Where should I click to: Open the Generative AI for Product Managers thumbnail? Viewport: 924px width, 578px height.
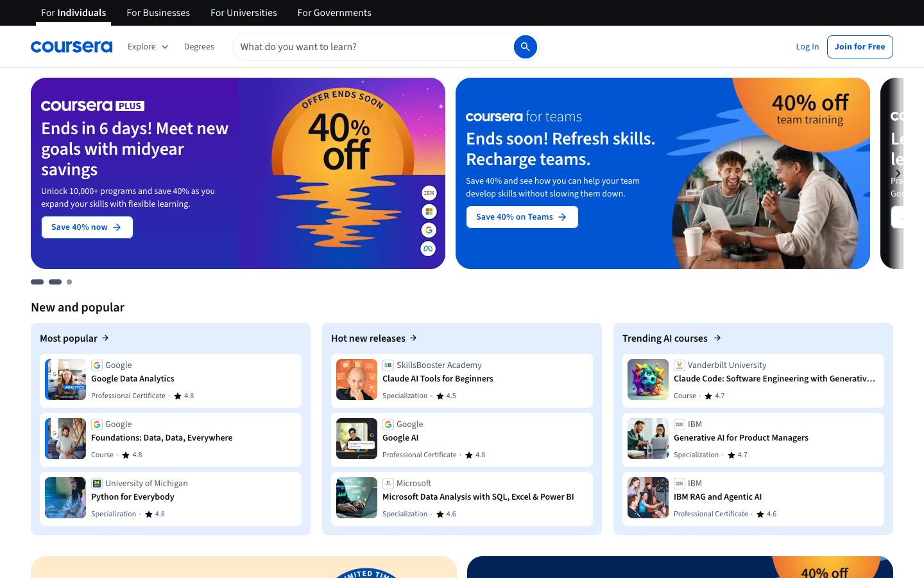click(x=648, y=439)
